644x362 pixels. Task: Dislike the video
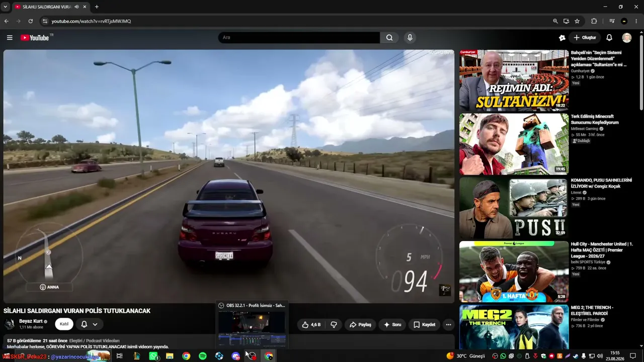click(x=334, y=325)
